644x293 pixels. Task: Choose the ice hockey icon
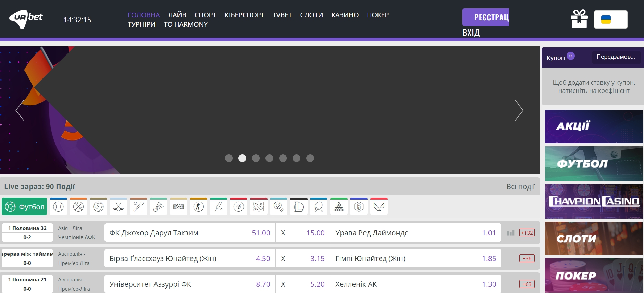[x=119, y=207]
